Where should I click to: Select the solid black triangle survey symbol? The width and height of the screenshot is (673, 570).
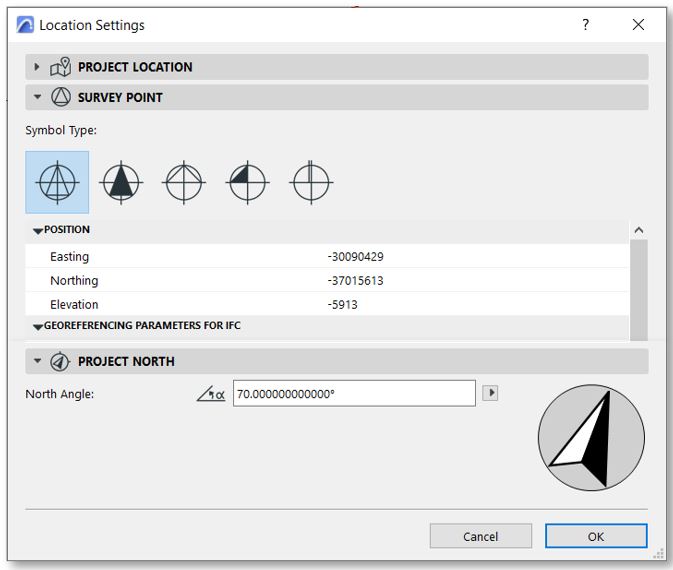(x=121, y=183)
